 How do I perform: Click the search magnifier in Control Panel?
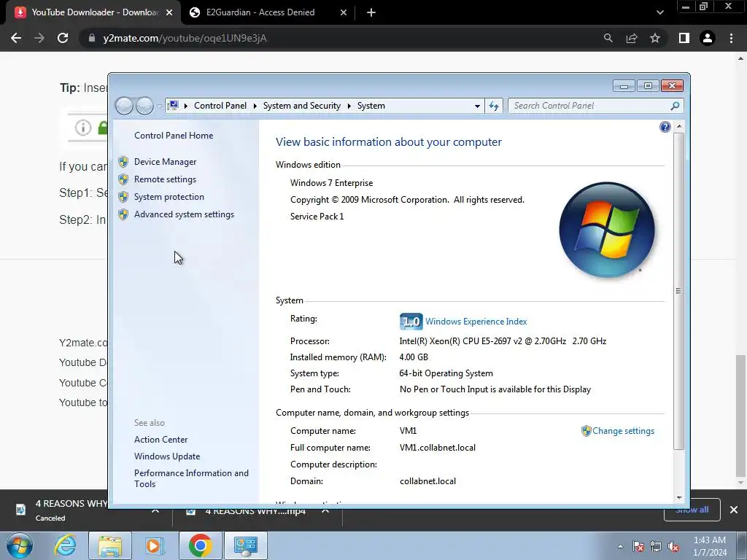tap(675, 106)
